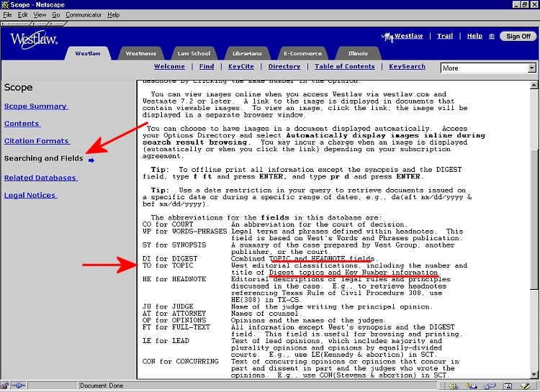The width and height of the screenshot is (540, 392).
Task: Open the Directory link
Action: (x=284, y=66)
